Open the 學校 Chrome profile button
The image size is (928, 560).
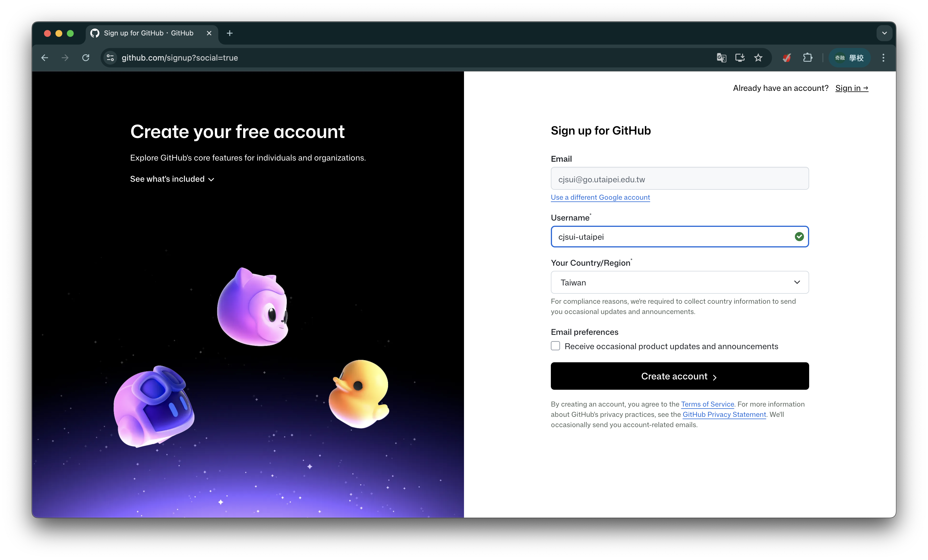pyautogui.click(x=849, y=58)
